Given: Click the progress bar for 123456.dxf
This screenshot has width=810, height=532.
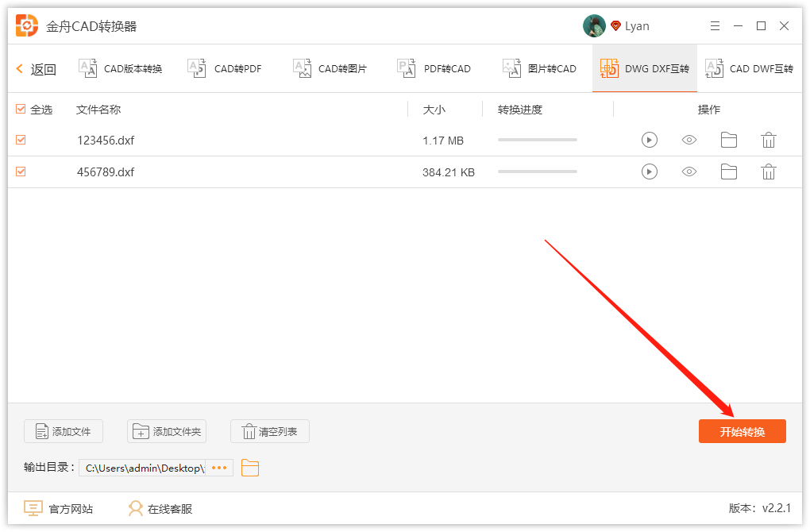Looking at the screenshot, I should click(537, 141).
